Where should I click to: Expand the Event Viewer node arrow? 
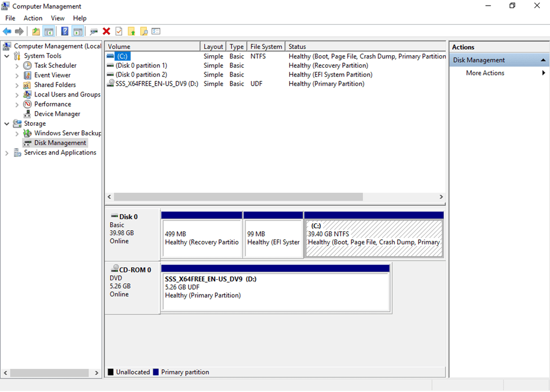coord(17,76)
